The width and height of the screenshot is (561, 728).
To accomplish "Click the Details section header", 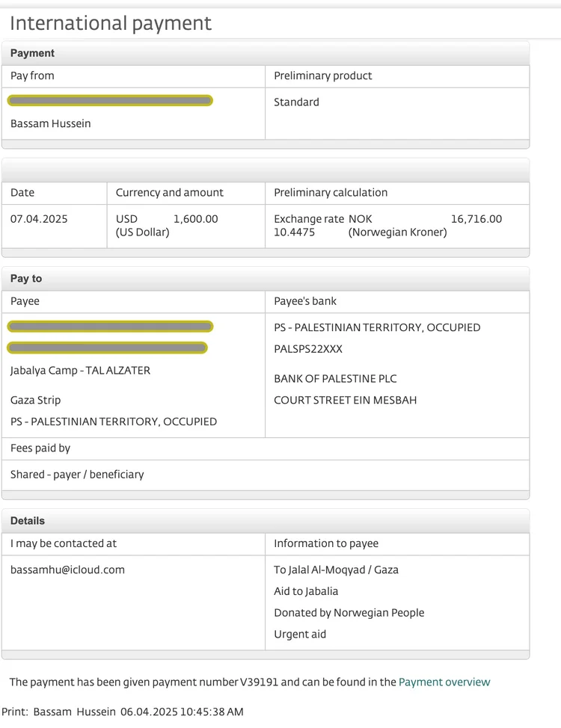I will point(28,520).
